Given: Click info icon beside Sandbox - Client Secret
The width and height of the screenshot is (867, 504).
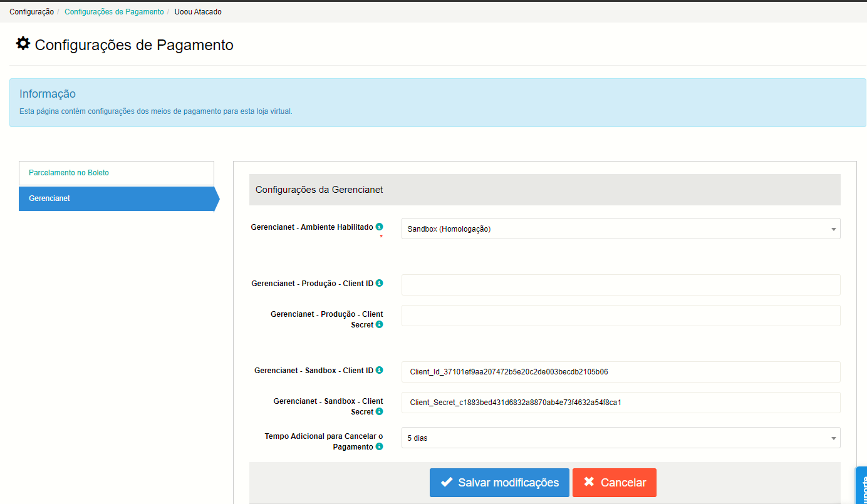Looking at the screenshot, I should [x=379, y=412].
